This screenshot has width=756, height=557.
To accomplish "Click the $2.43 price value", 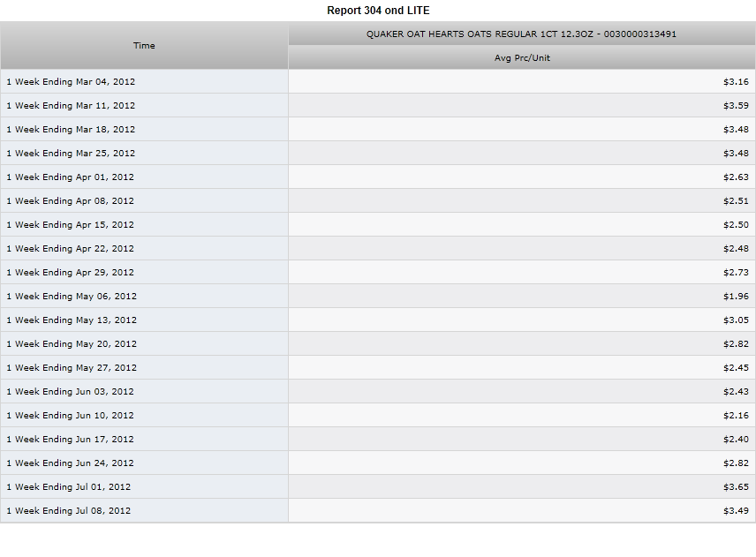I will click(736, 392).
